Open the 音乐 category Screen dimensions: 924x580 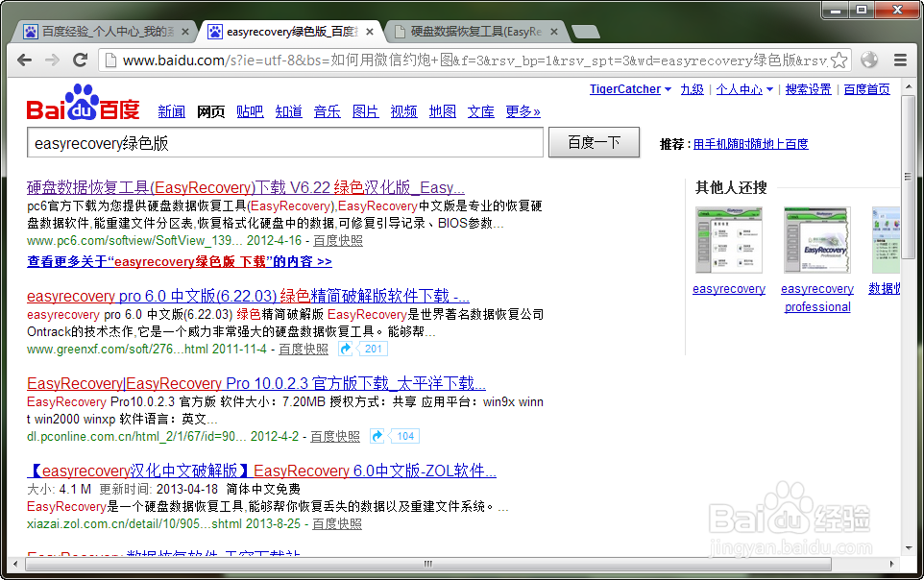328,111
